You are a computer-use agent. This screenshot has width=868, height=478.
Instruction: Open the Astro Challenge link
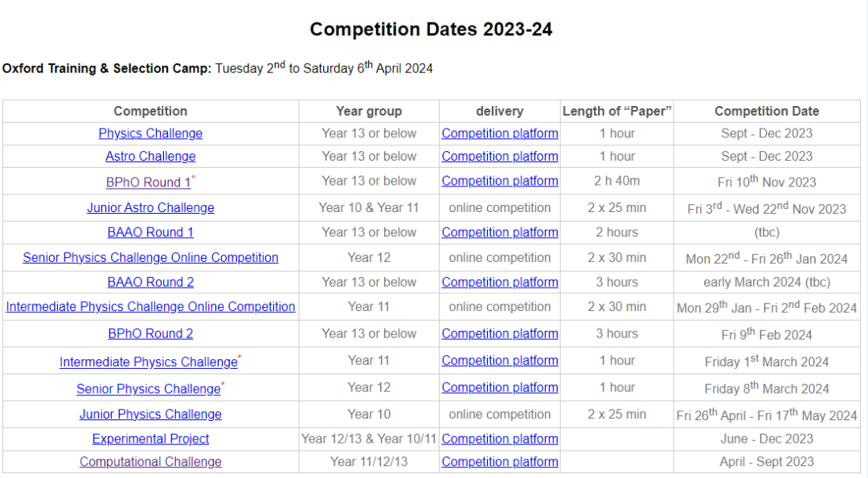tap(150, 156)
